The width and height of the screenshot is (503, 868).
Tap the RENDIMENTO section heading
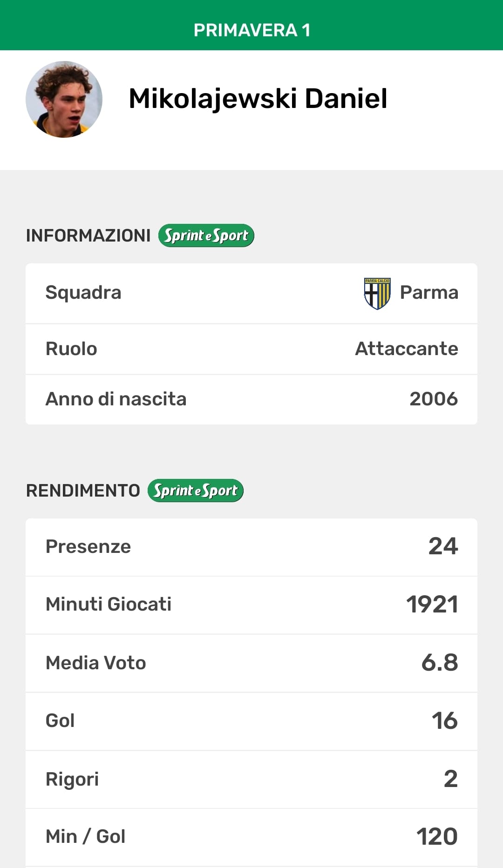click(83, 491)
